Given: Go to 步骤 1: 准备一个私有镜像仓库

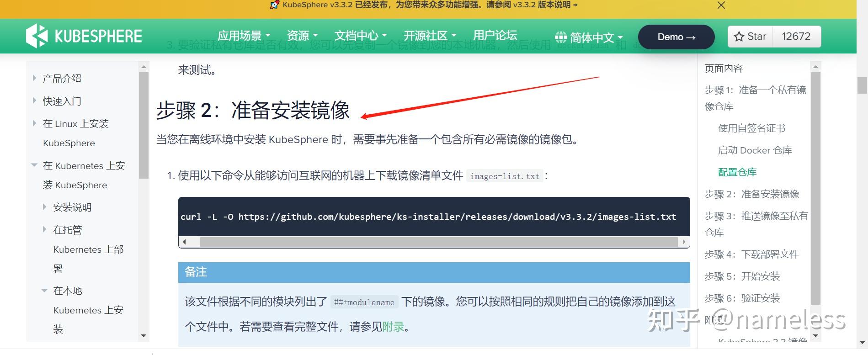Looking at the screenshot, I should (756, 98).
